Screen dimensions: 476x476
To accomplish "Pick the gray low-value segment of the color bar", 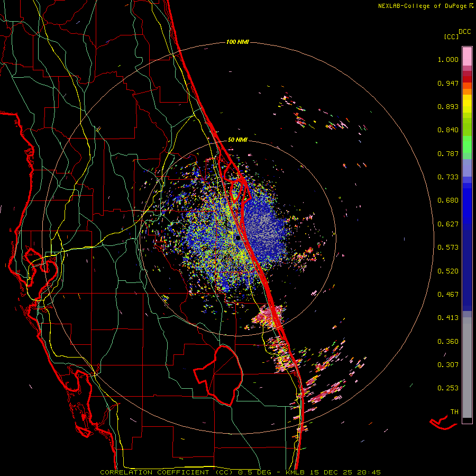I will coord(467,368).
